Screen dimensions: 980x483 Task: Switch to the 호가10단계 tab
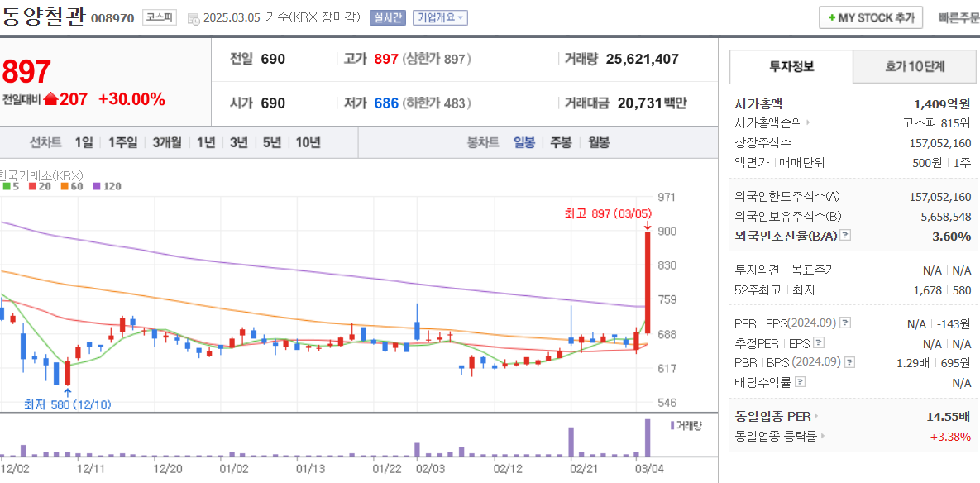(x=915, y=66)
